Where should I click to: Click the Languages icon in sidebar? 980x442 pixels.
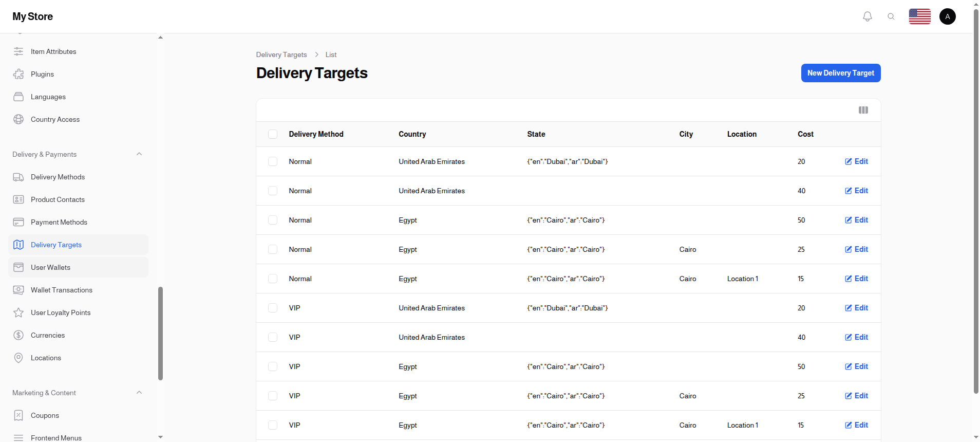click(18, 97)
